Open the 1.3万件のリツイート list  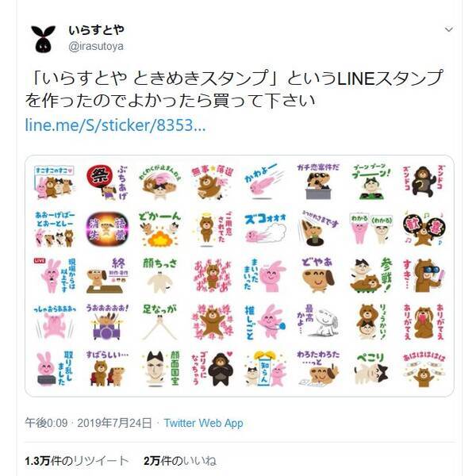pos(77,461)
